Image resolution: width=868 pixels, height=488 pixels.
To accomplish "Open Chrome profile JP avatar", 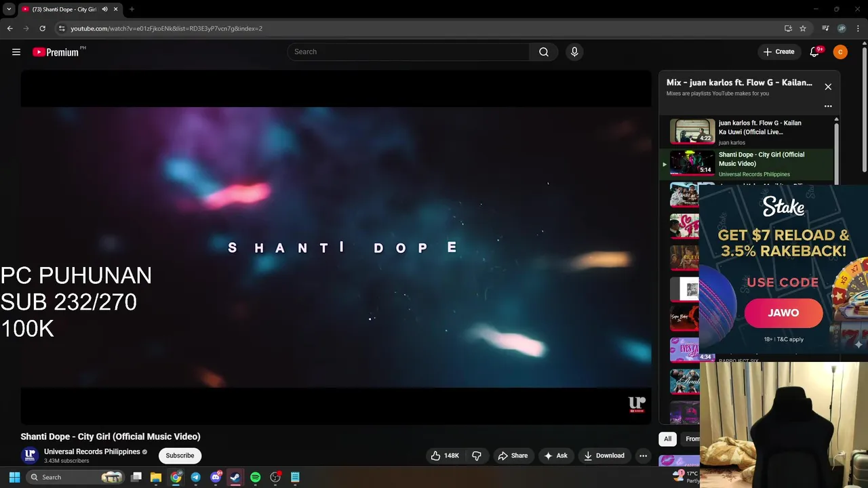I will [842, 28].
